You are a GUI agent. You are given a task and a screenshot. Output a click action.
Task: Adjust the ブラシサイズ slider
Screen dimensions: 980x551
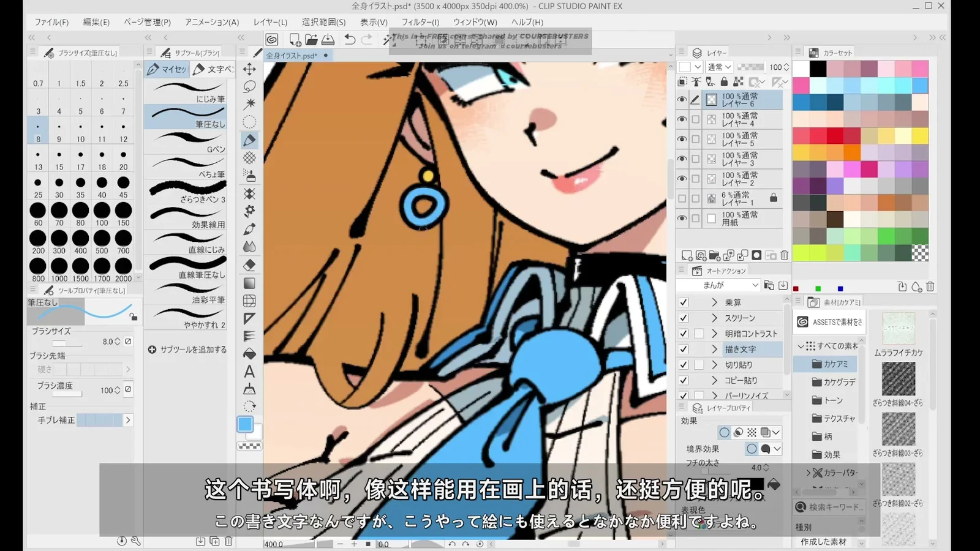click(67, 343)
